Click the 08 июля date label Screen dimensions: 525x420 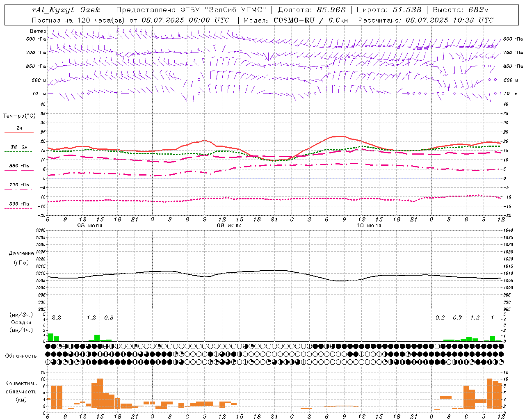coord(90,226)
